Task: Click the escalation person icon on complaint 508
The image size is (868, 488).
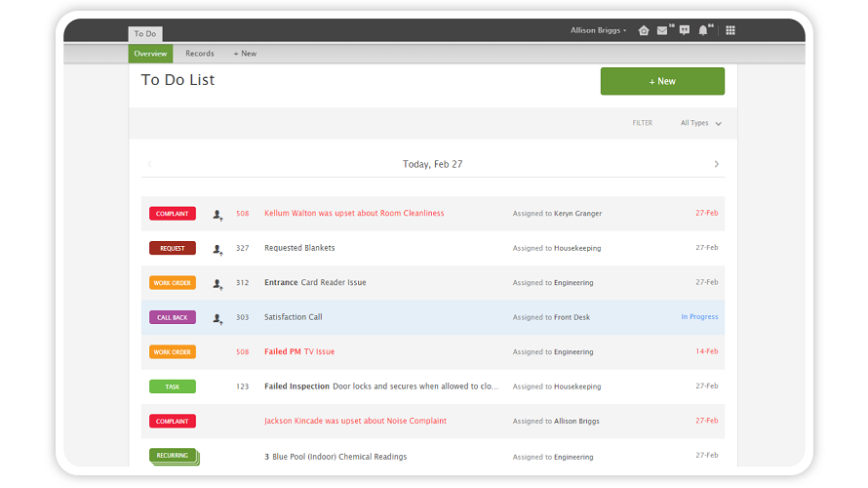Action: point(217,214)
